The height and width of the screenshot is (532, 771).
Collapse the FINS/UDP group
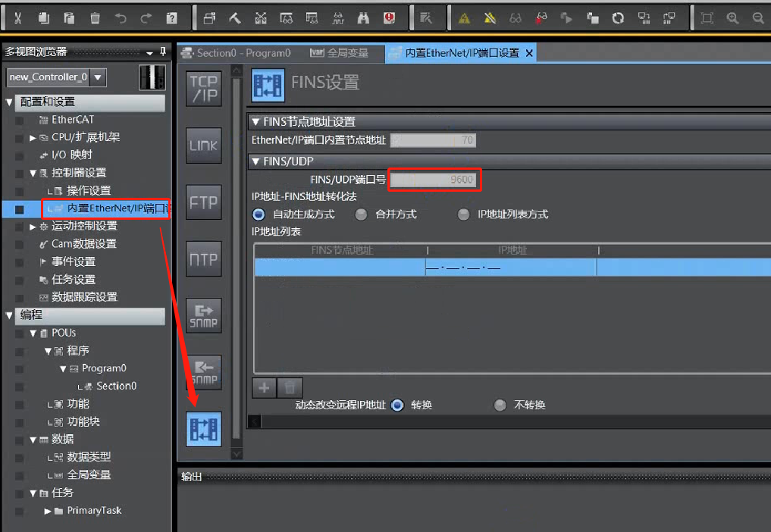pos(255,161)
